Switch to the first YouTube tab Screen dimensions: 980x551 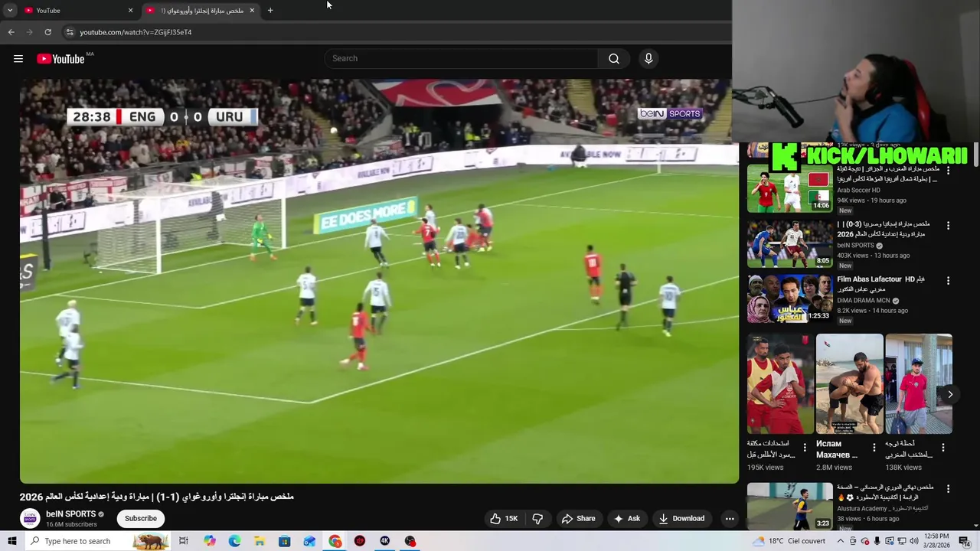pyautogui.click(x=75, y=10)
